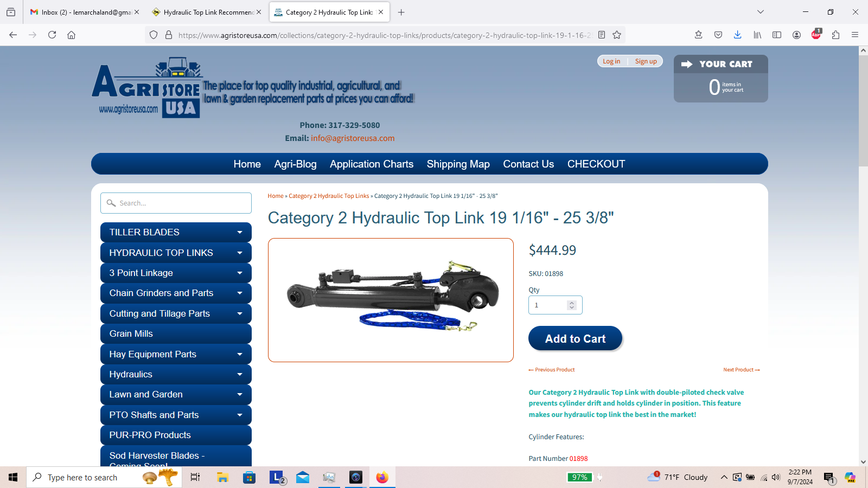Increase quantity using the Qty stepper

[571, 303]
